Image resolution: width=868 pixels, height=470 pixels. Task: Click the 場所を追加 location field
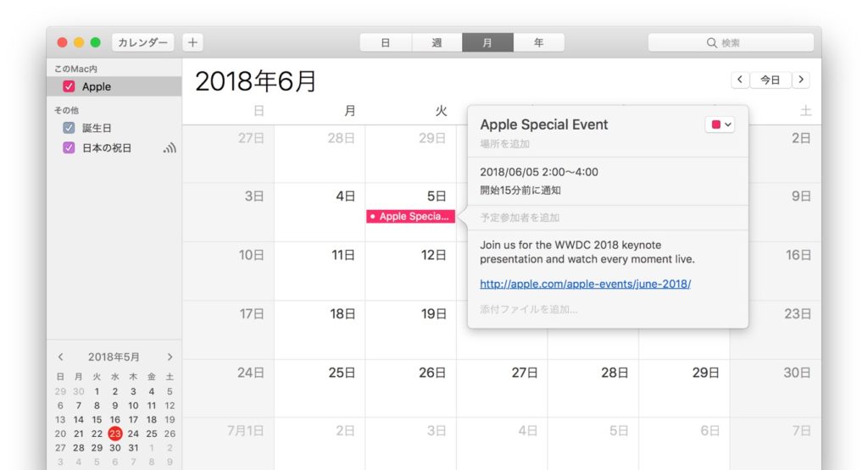pyautogui.click(x=504, y=144)
